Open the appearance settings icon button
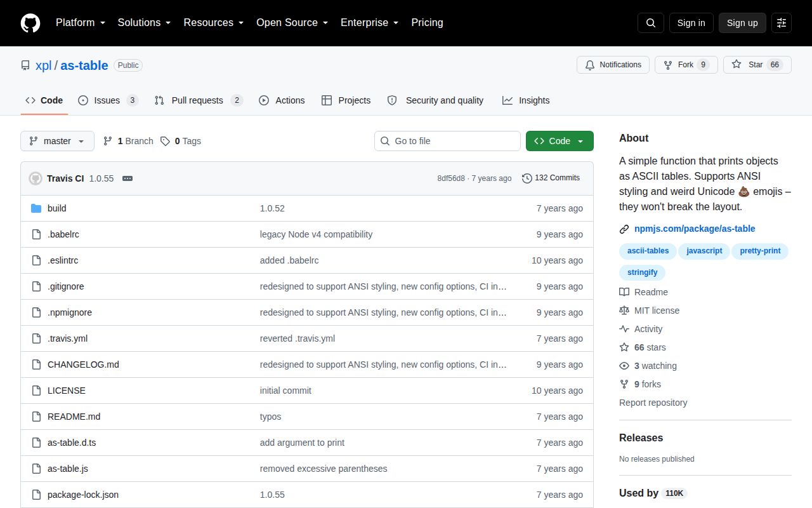This screenshot has height=508, width=812. [x=782, y=23]
